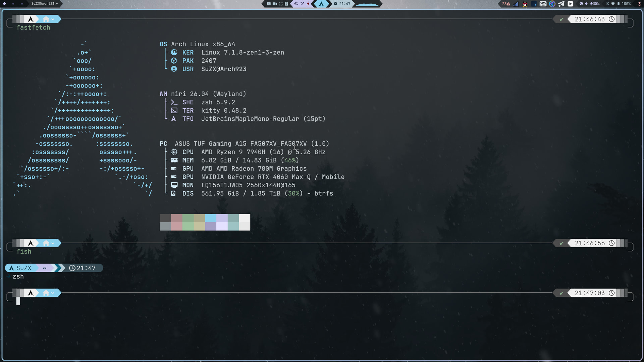Click the prompt timestamp 21:46:56

[x=590, y=243]
